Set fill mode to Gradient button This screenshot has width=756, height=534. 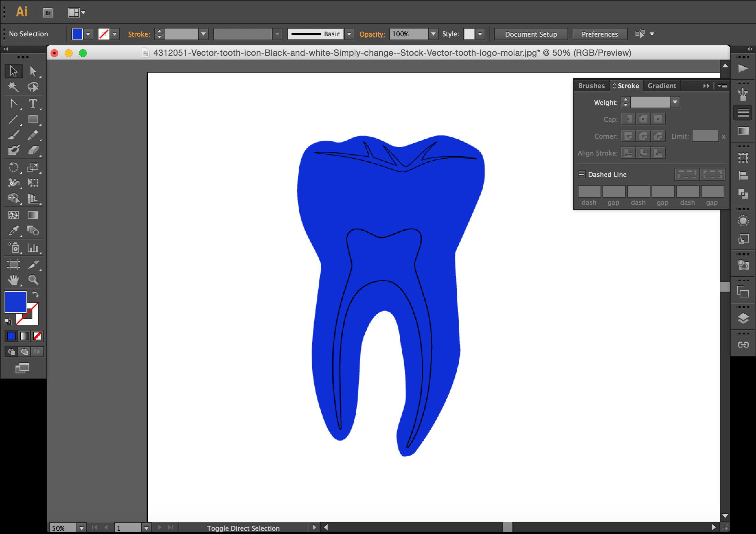point(24,336)
